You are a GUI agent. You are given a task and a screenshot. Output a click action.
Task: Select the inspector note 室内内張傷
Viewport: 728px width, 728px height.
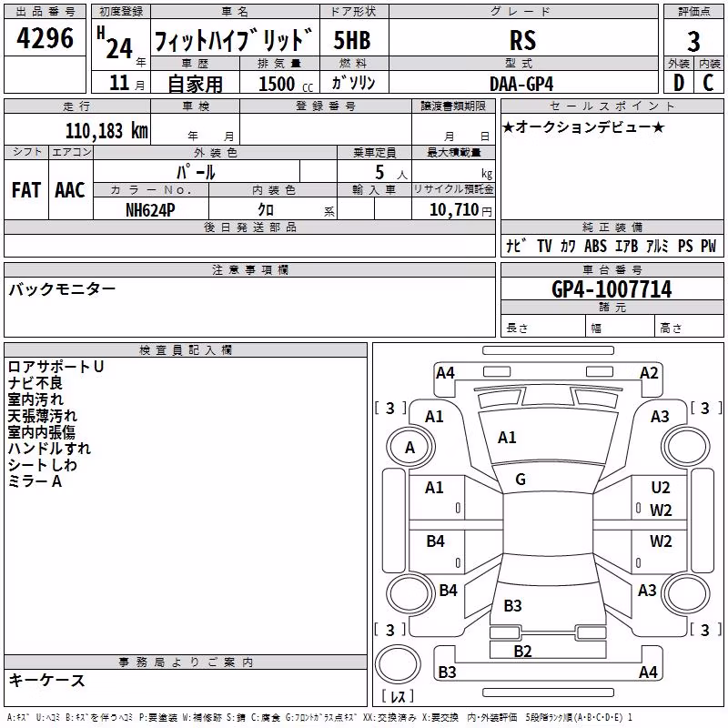point(41,432)
